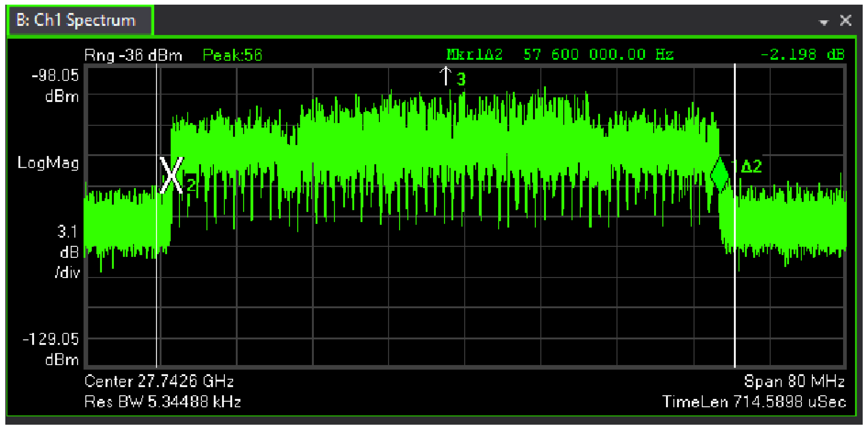Edit the -98.05 dBm top reference level
The height and width of the screenshot is (431, 868).
[x=55, y=75]
